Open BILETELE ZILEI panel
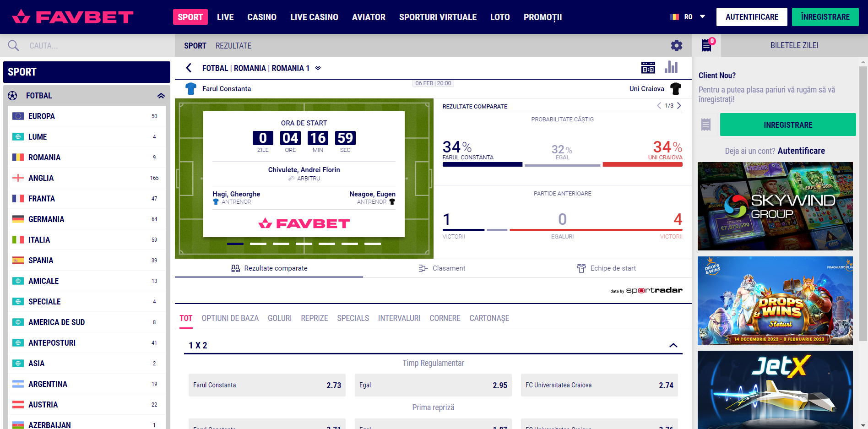The image size is (868, 429). (x=794, y=45)
